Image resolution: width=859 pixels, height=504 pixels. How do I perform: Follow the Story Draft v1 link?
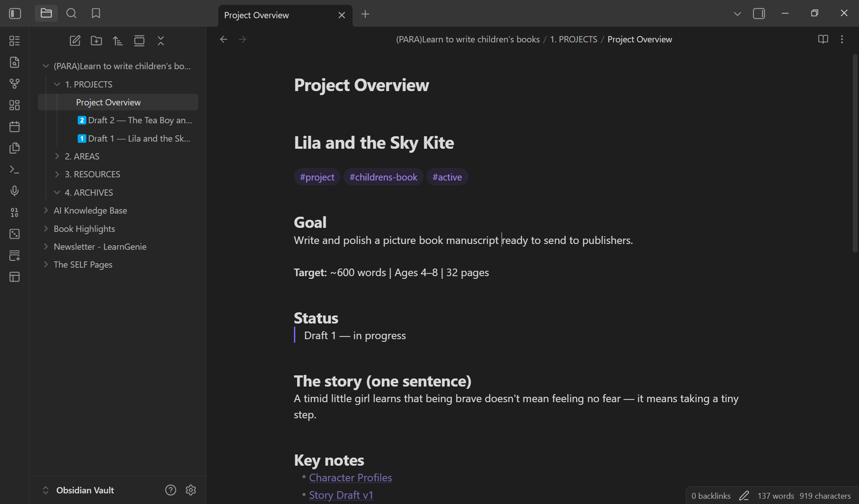(341, 495)
